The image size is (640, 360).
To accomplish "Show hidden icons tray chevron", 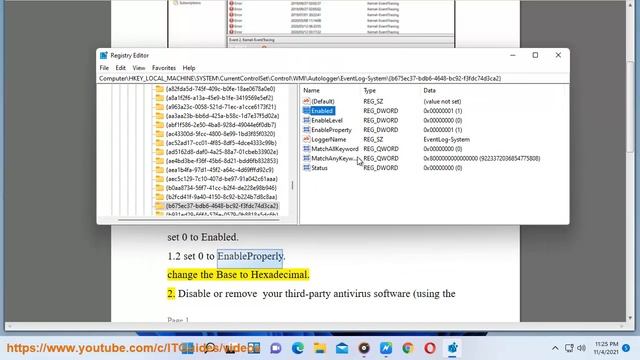I will coord(555,348).
